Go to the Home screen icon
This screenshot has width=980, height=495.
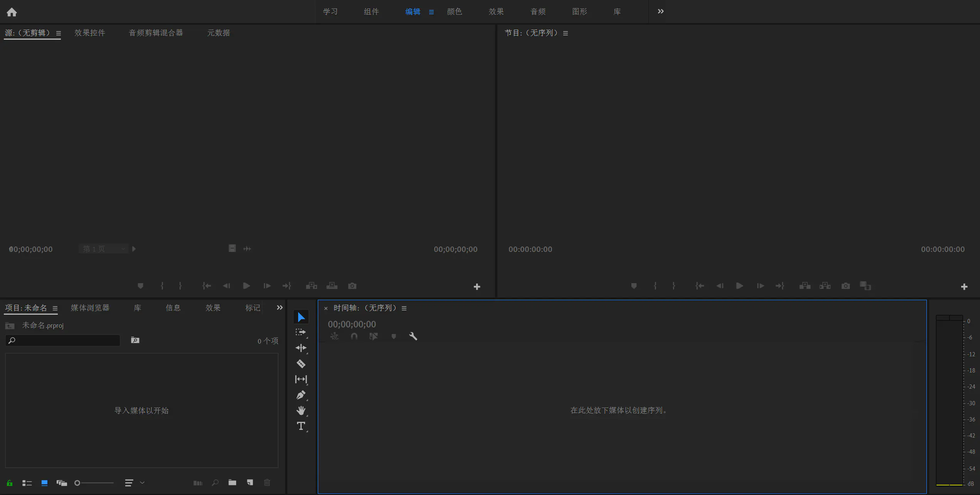click(x=12, y=12)
